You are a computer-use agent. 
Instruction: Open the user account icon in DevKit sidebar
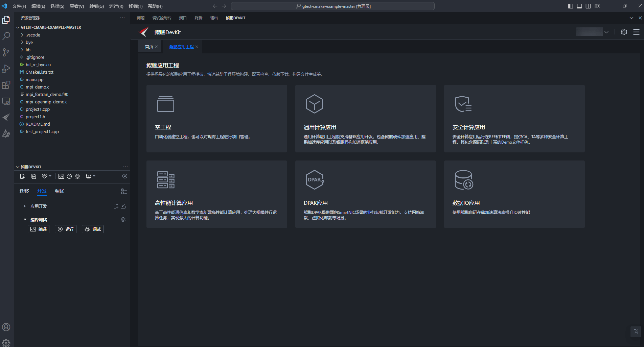[125, 176]
